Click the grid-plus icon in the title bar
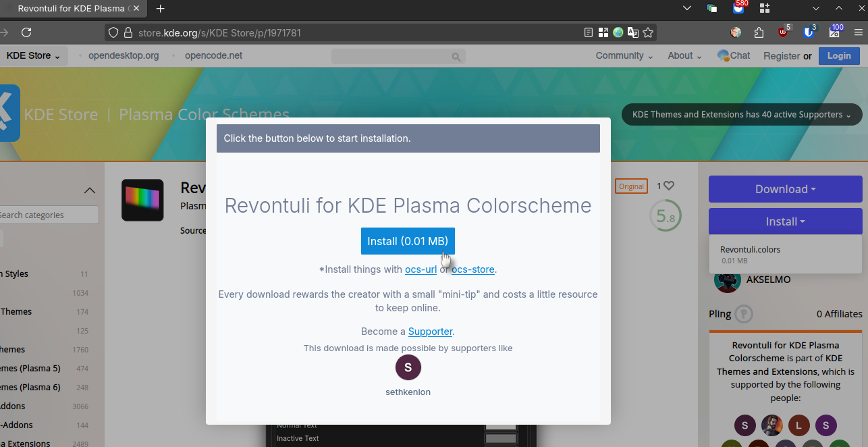Viewport: 868px width, 447px height. [765, 9]
